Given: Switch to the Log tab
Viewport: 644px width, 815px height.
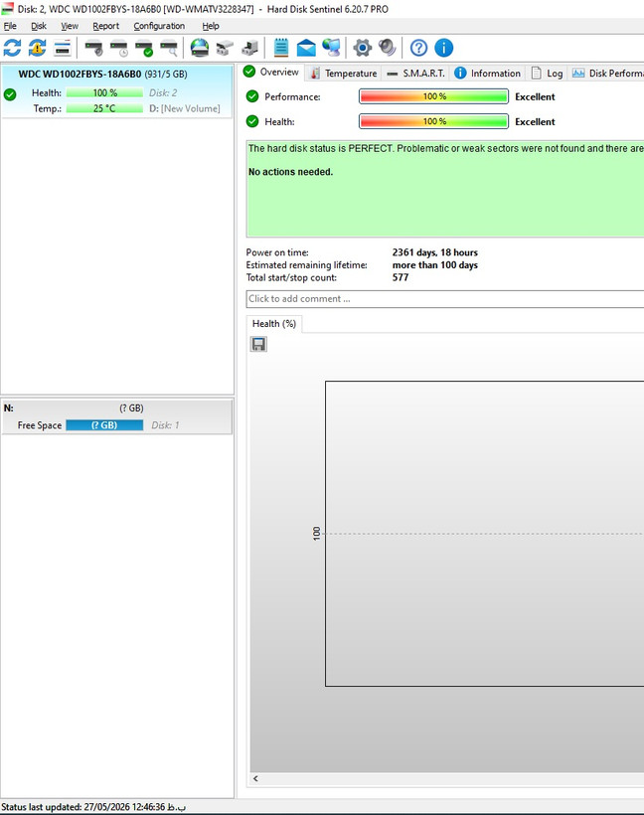Looking at the screenshot, I should pyautogui.click(x=547, y=74).
